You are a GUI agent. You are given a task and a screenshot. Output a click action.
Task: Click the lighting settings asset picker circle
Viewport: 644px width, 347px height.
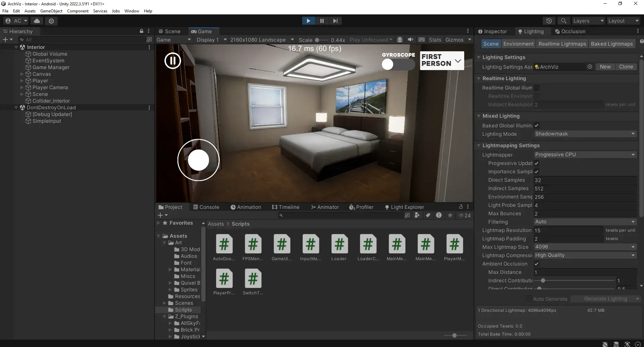pos(590,67)
